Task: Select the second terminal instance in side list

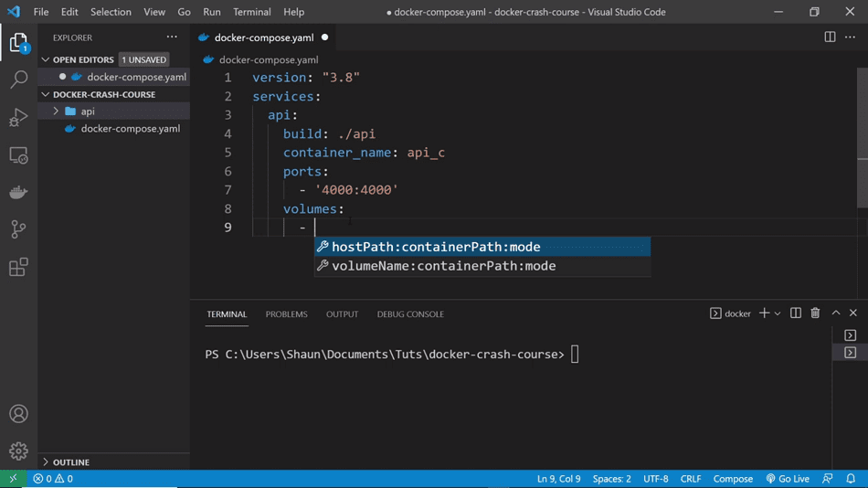Action: click(851, 353)
